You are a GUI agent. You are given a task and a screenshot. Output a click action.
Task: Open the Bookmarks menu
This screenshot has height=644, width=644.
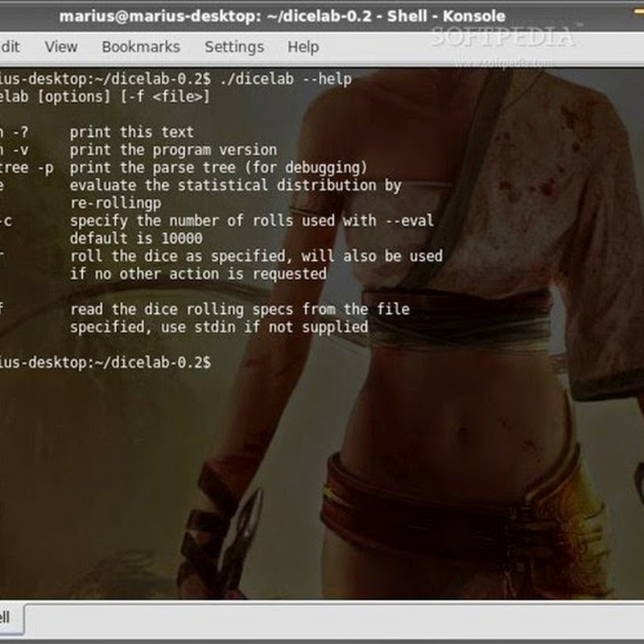(x=141, y=47)
